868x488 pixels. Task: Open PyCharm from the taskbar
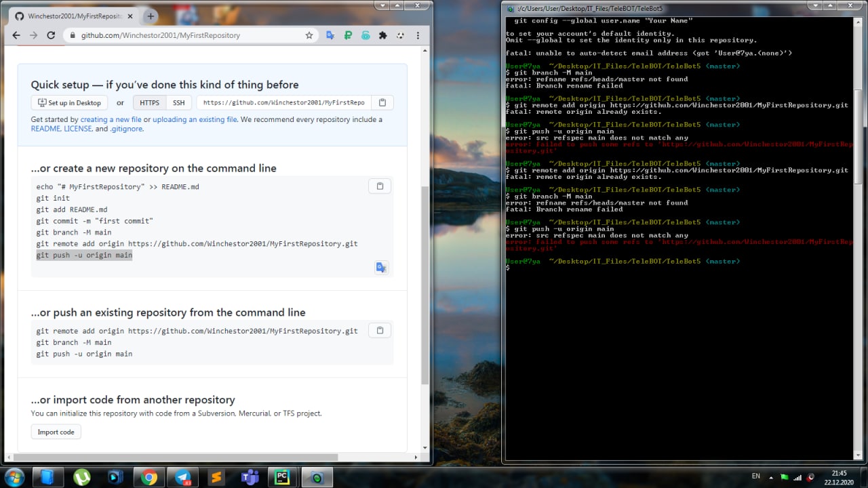tap(283, 477)
